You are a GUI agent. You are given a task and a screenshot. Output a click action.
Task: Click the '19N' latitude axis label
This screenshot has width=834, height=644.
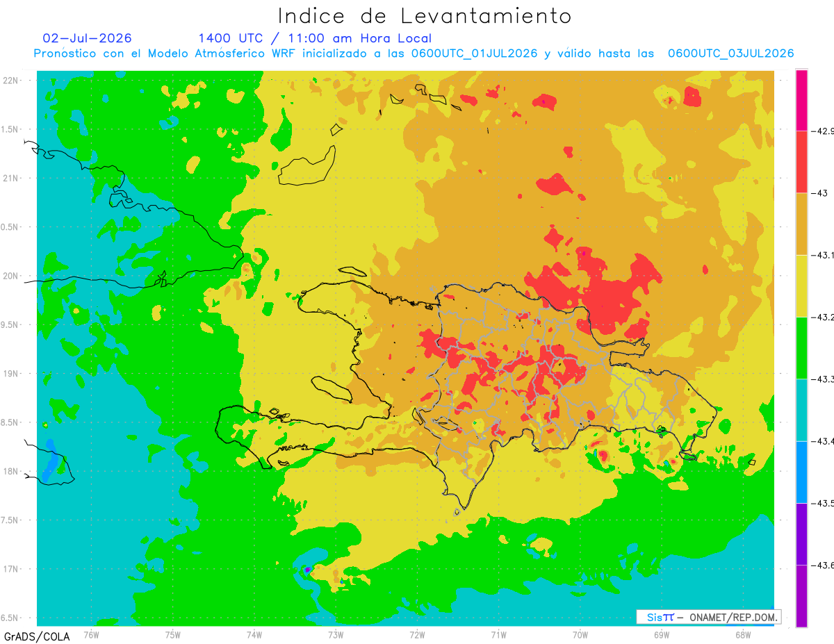(11, 374)
